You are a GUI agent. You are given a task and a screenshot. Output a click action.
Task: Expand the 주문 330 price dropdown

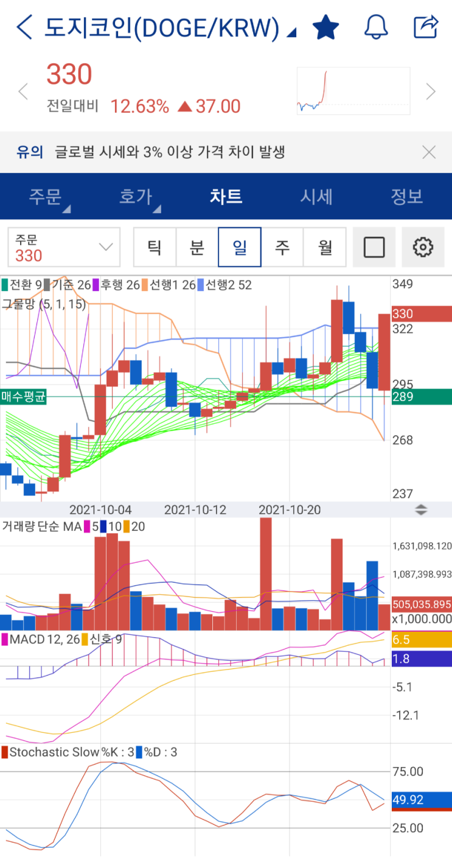(x=64, y=247)
